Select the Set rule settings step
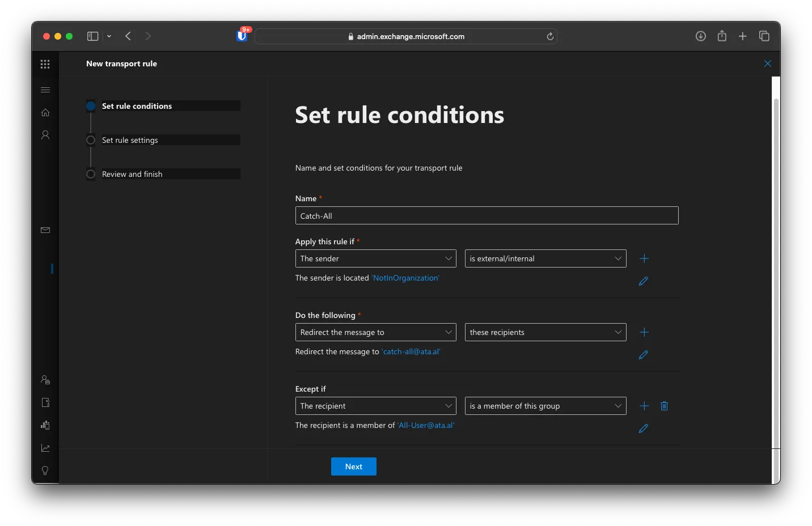The image size is (812, 526). pyautogui.click(x=163, y=140)
